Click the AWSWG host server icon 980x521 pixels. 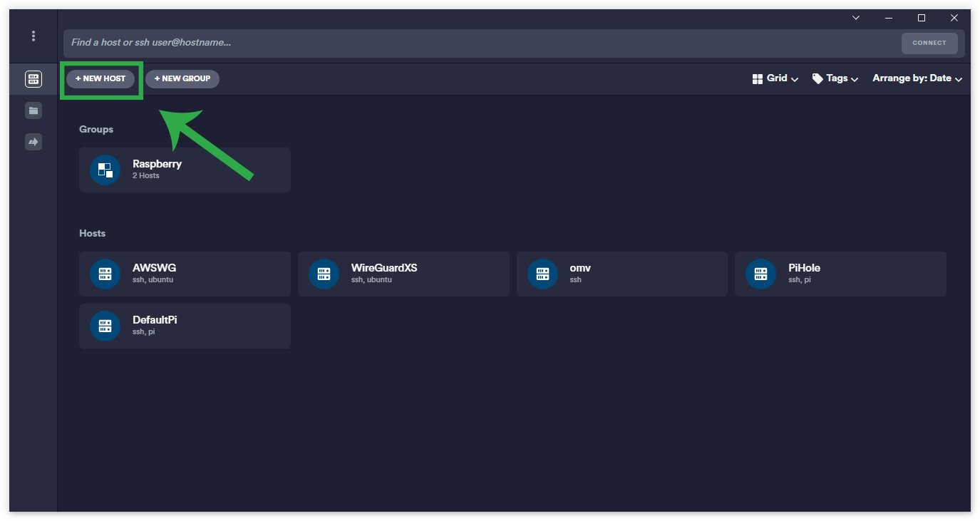click(x=105, y=274)
